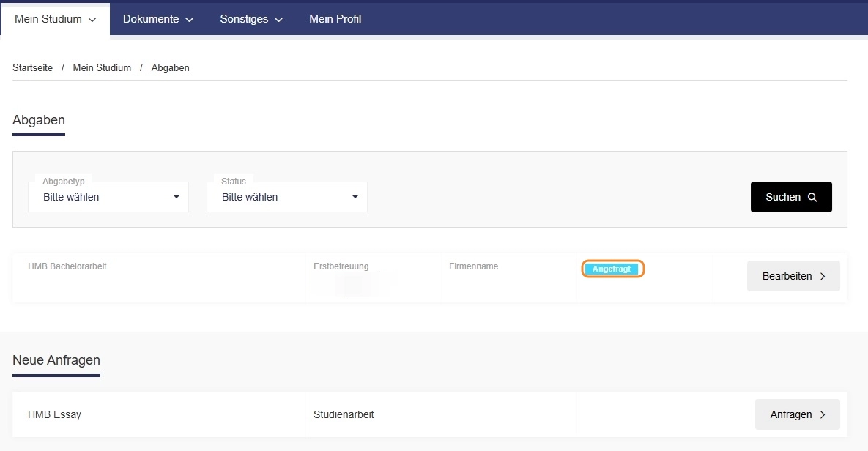Image resolution: width=868 pixels, height=451 pixels.
Task: Select the HMB Bachelorarbeit row title
Action: [67, 266]
